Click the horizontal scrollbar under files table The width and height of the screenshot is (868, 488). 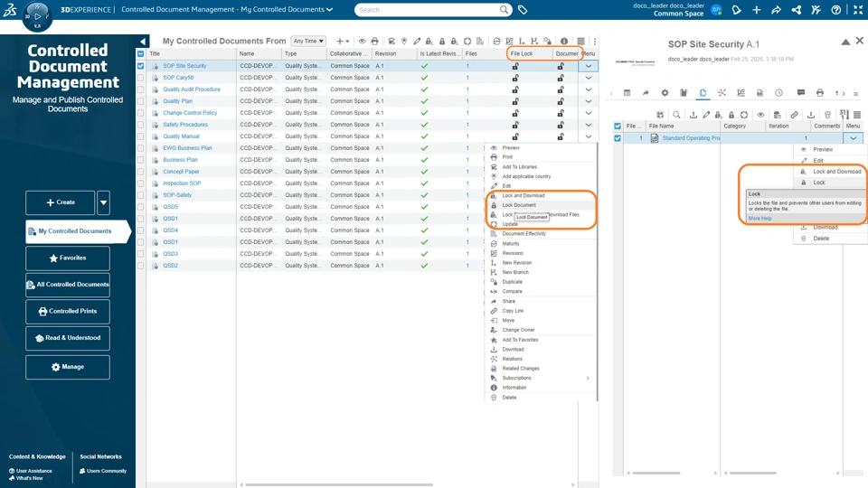[x=753, y=473]
